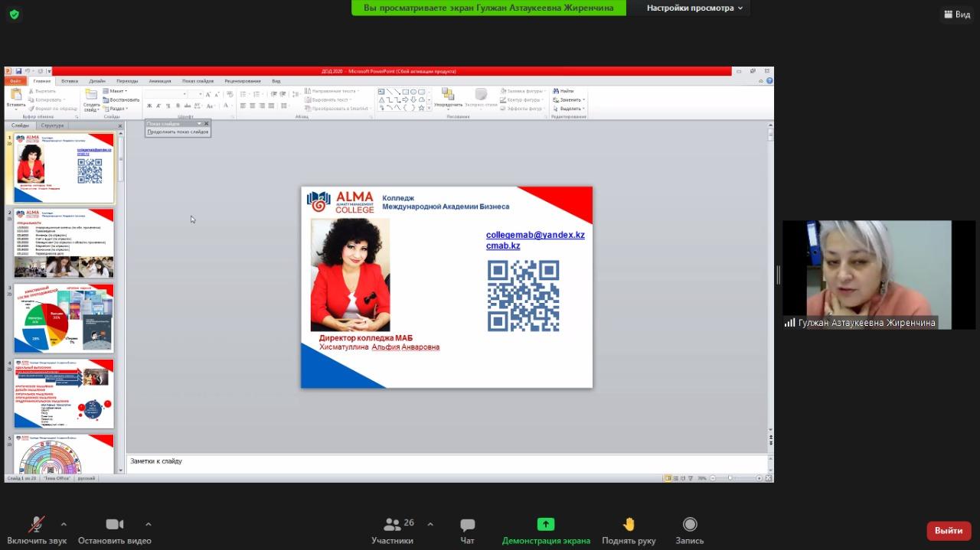Viewport: 980px width, 550px height.
Task: Expand video options arrow next to camera
Action: tap(148, 524)
